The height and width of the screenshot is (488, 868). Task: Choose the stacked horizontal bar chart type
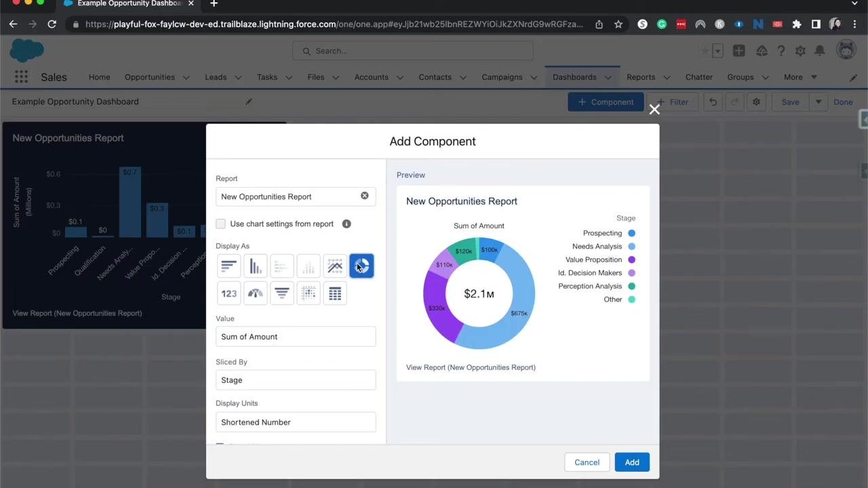pyautogui.click(x=282, y=266)
